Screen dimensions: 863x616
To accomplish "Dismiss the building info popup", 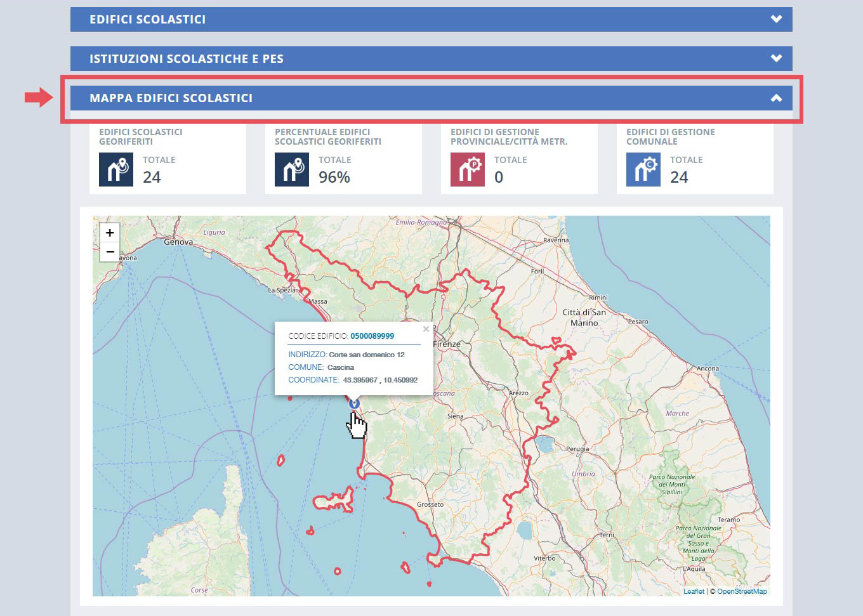I will tap(426, 329).
